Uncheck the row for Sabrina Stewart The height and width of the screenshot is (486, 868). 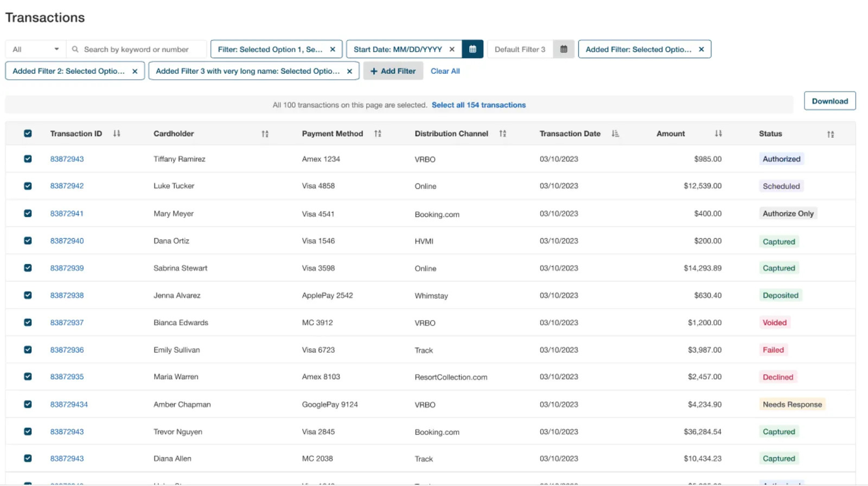(28, 268)
